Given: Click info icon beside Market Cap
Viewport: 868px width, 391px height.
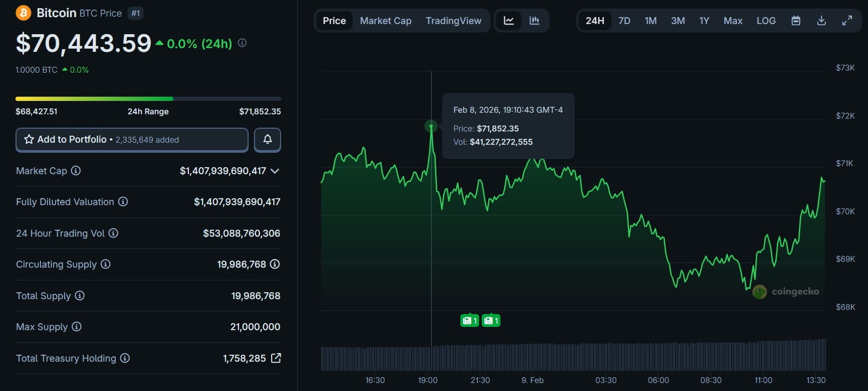Looking at the screenshot, I should pyautogui.click(x=76, y=170).
